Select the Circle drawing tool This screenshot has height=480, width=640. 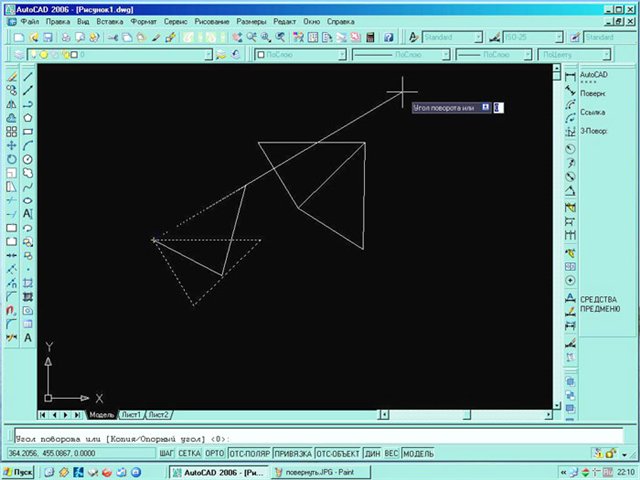point(28,158)
